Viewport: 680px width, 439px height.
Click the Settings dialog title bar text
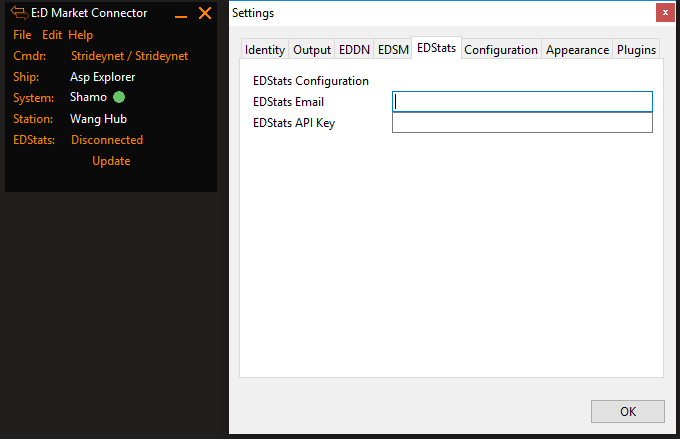[x=253, y=13]
